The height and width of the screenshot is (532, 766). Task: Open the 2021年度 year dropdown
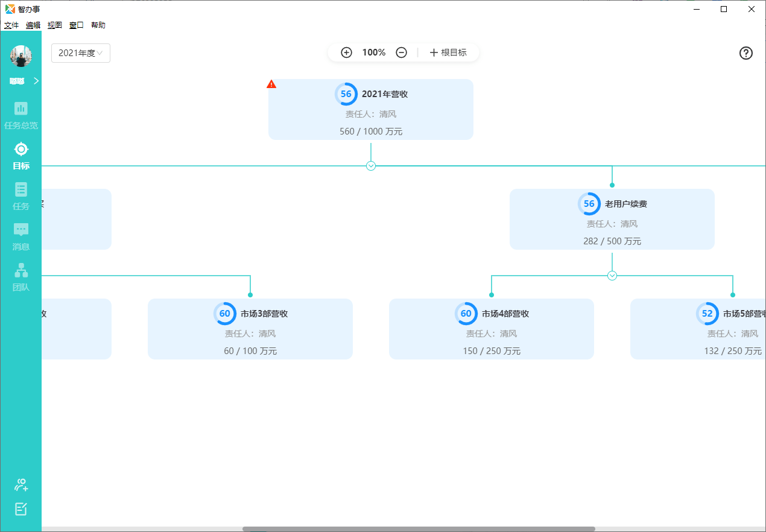click(81, 53)
